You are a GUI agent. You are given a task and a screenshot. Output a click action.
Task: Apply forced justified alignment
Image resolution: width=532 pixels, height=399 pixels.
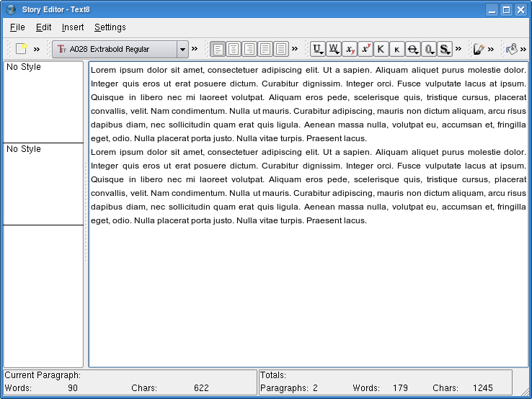pos(281,49)
